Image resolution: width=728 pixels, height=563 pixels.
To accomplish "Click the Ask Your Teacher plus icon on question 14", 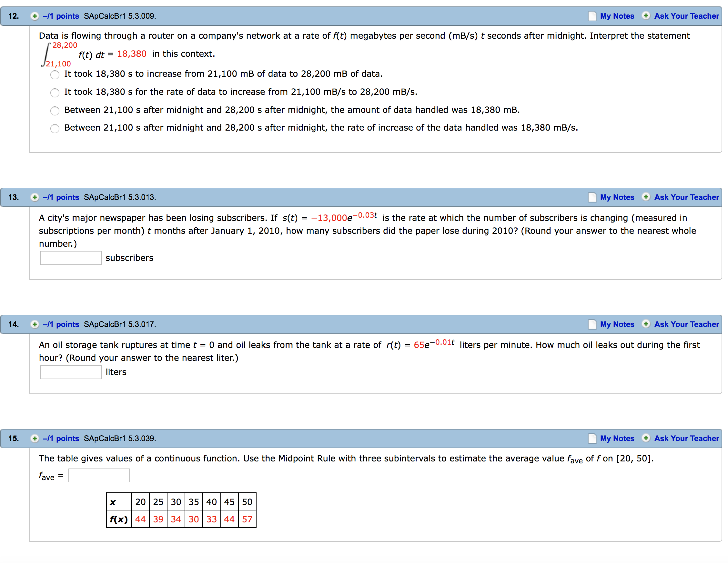I will (x=646, y=324).
